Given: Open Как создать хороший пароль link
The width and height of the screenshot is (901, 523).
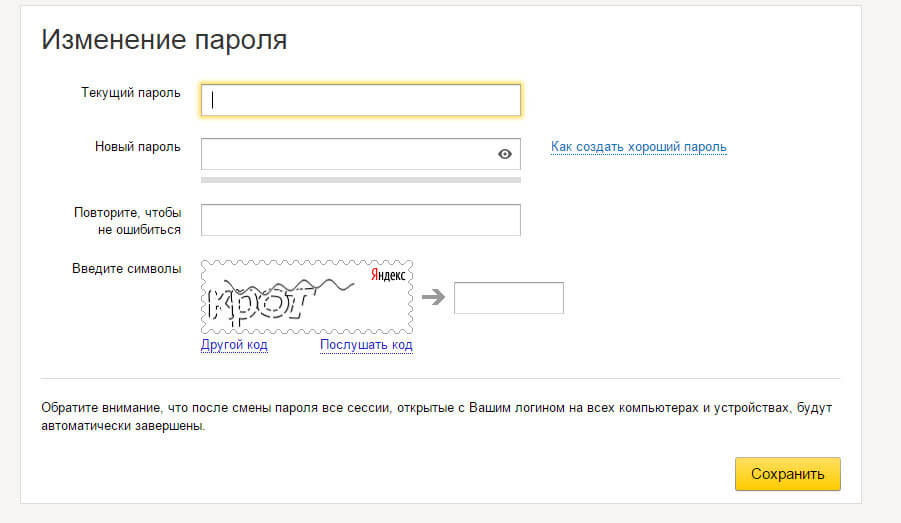Looking at the screenshot, I should 638,147.
